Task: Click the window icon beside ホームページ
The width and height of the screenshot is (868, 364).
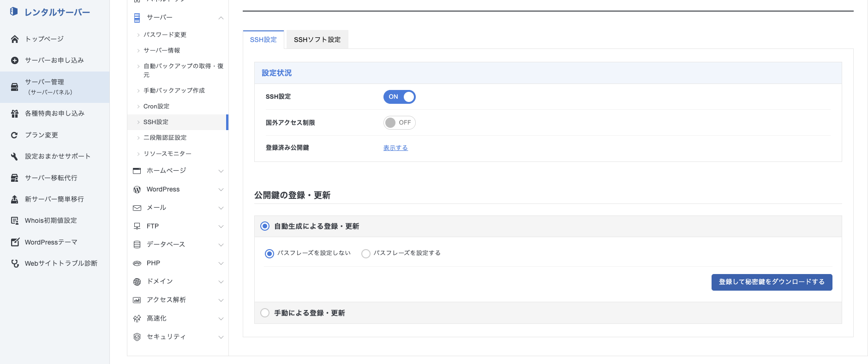Action: click(137, 171)
